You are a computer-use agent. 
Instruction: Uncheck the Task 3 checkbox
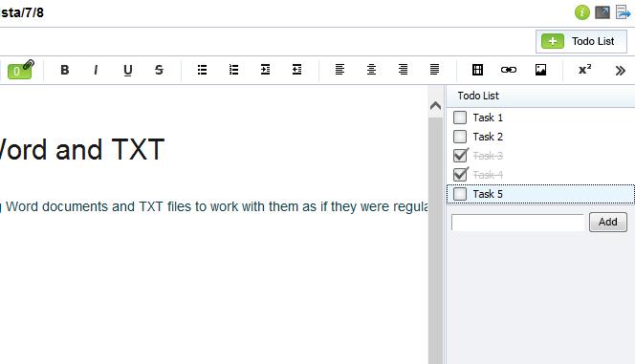460,156
